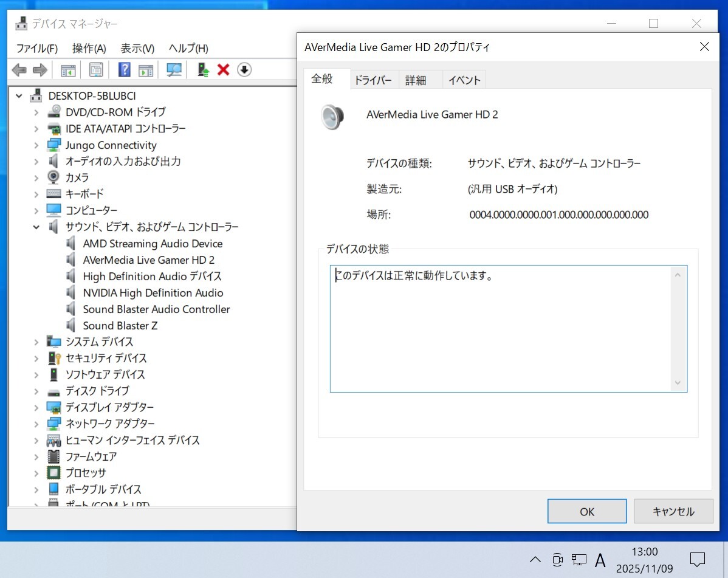This screenshot has width=728, height=578.
Task: Click the device status scrollbar down arrow
Action: tap(678, 382)
